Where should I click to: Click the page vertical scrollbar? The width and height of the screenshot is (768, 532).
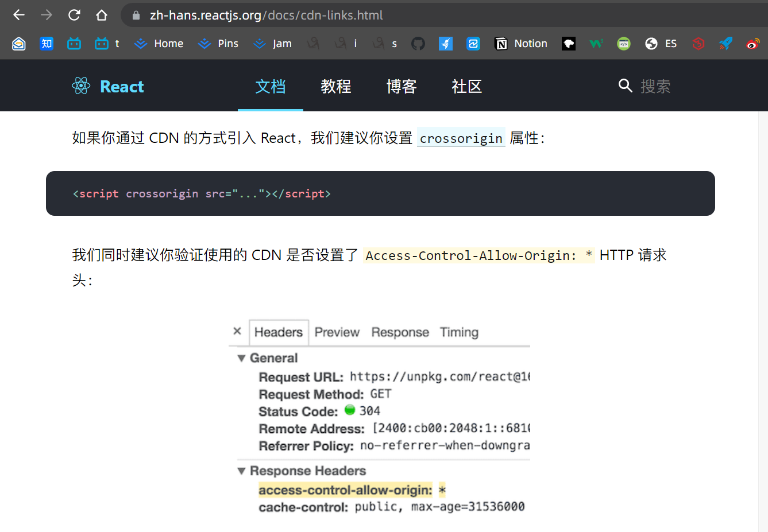point(763,321)
